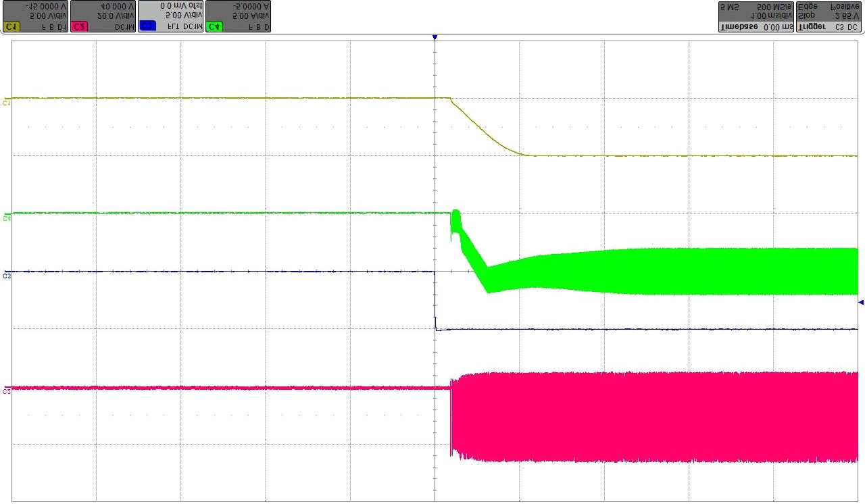Open the Timebase settings box
This screenshot has width=865, height=504.
click(x=756, y=17)
